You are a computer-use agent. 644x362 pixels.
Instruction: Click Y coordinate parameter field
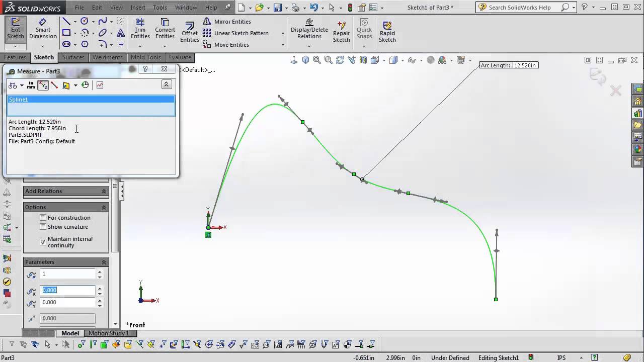(67, 302)
